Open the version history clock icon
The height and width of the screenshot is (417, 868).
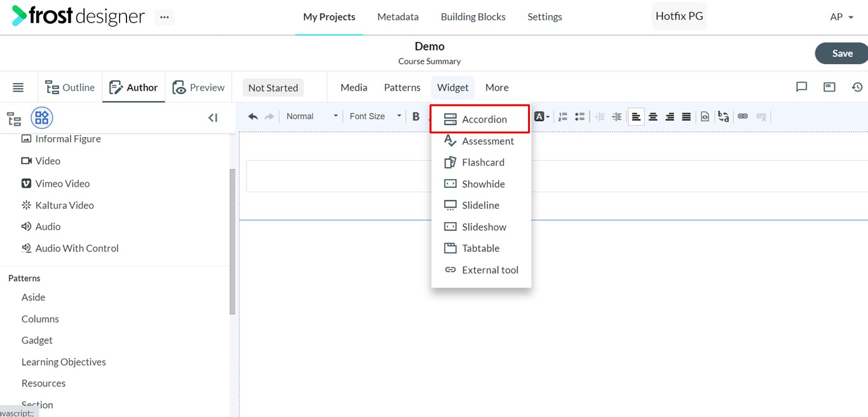pyautogui.click(x=857, y=87)
